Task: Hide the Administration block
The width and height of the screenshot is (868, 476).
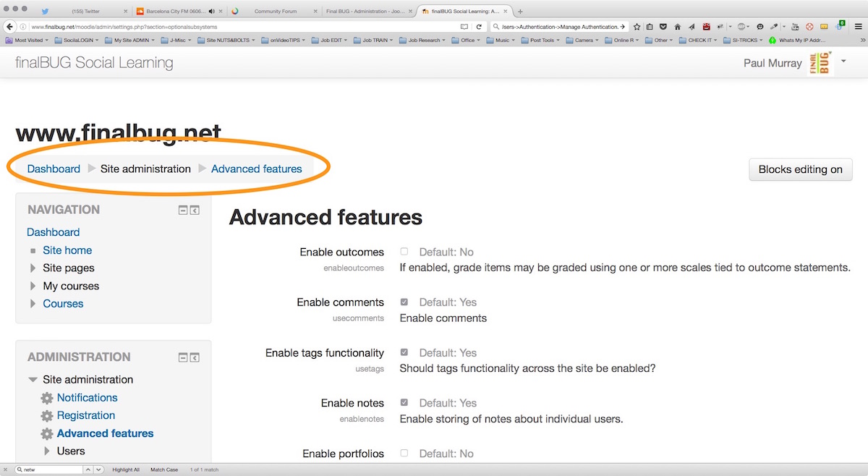Action: pos(184,357)
